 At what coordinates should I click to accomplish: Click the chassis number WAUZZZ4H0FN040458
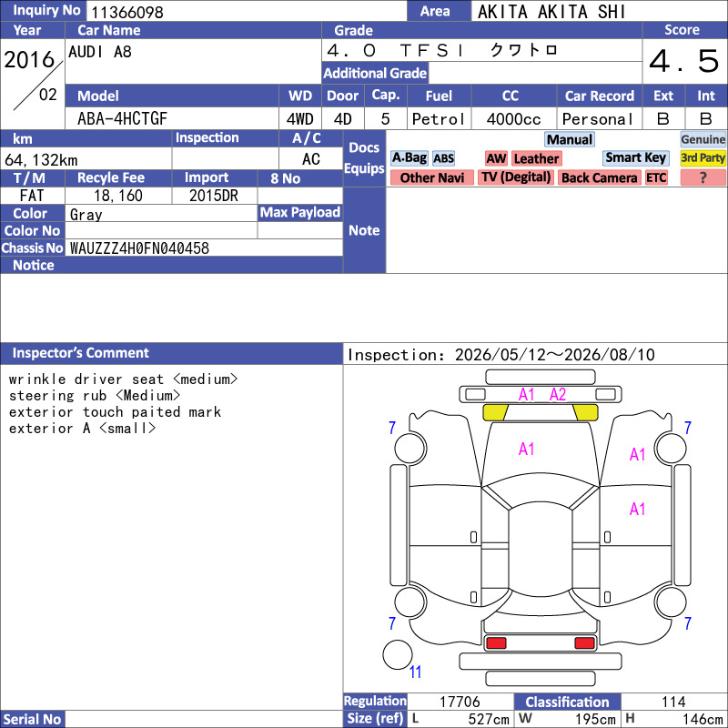[x=139, y=248]
